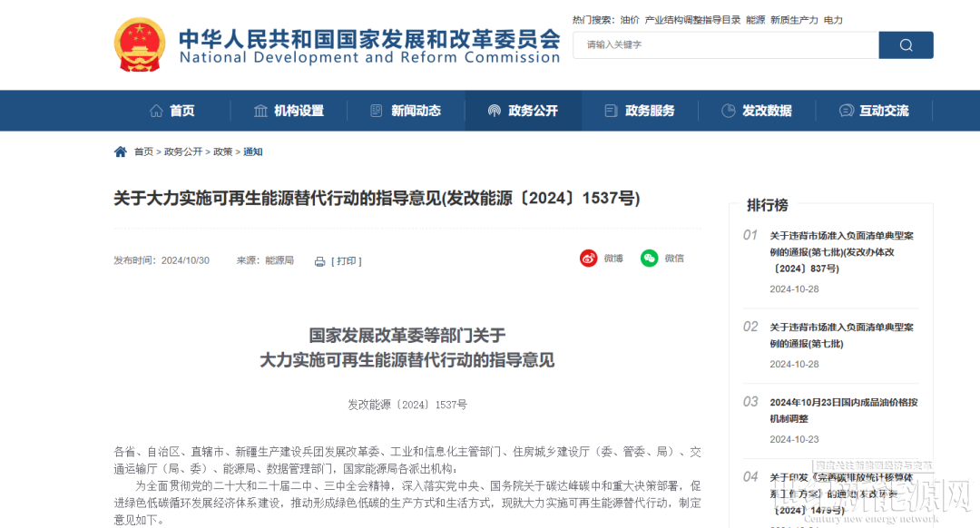The image size is (980, 528).
Task: Click the 热门搜索 label
Action: (593, 20)
